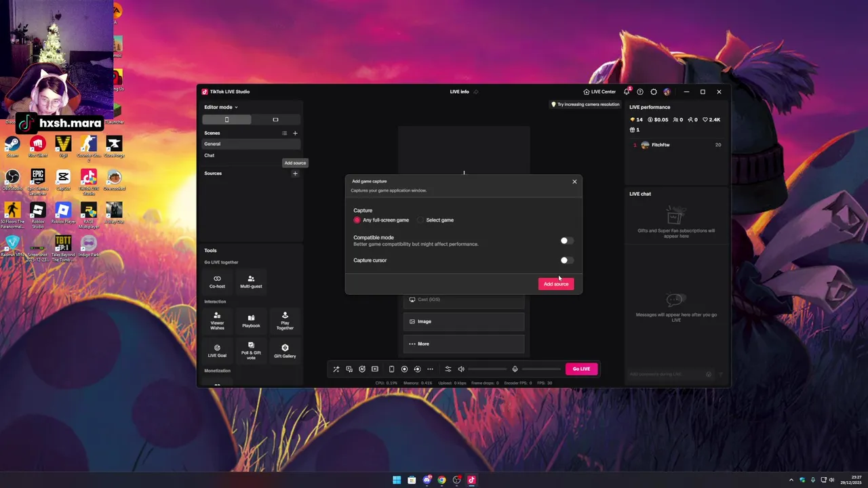
Task: Open the Co-host tool
Action: pyautogui.click(x=217, y=281)
